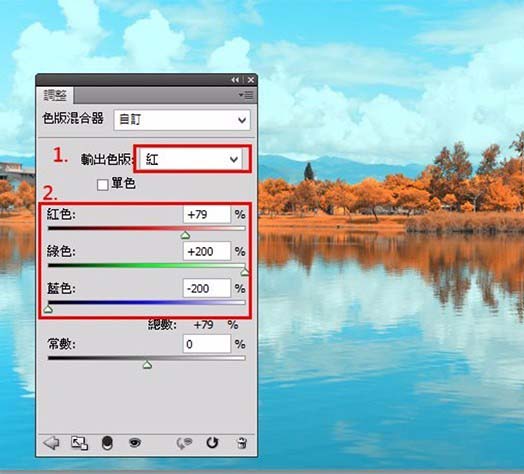Select the 調整 tab
The width and height of the screenshot is (524, 474).
tap(55, 95)
